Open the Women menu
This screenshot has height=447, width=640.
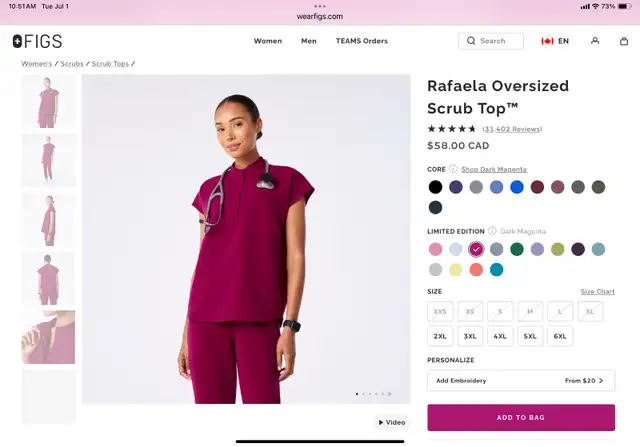tap(268, 41)
